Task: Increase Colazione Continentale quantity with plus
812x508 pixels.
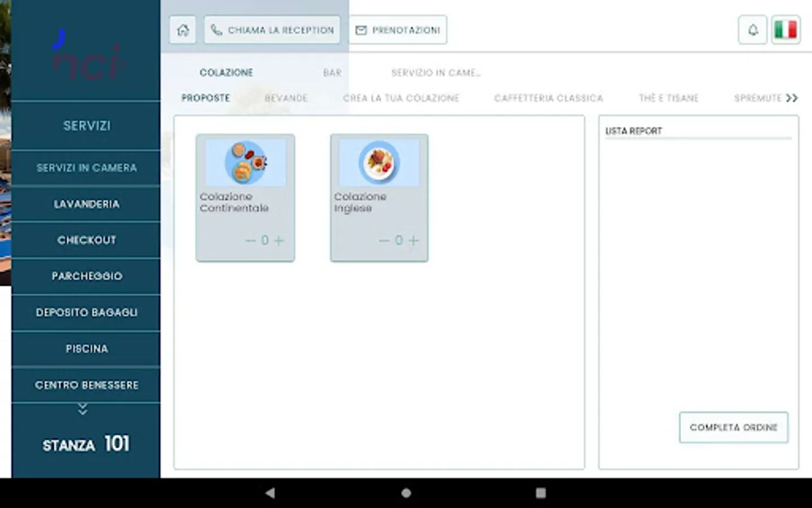Action: click(x=279, y=240)
